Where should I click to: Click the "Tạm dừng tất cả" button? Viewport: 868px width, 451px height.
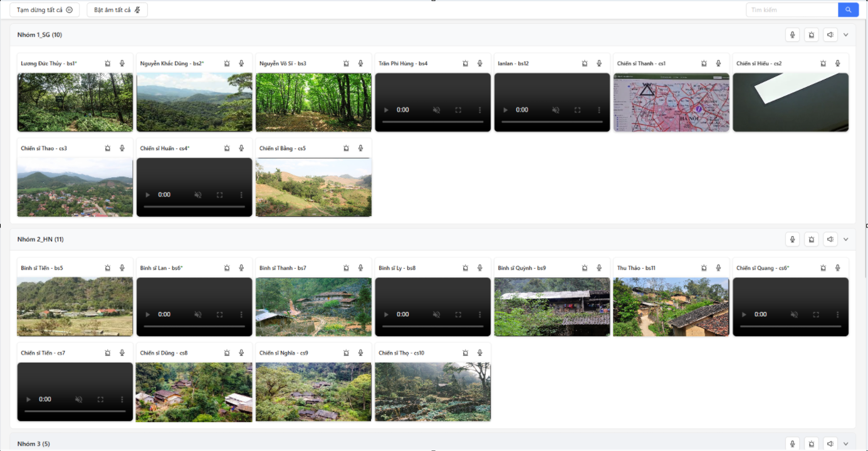click(x=44, y=10)
